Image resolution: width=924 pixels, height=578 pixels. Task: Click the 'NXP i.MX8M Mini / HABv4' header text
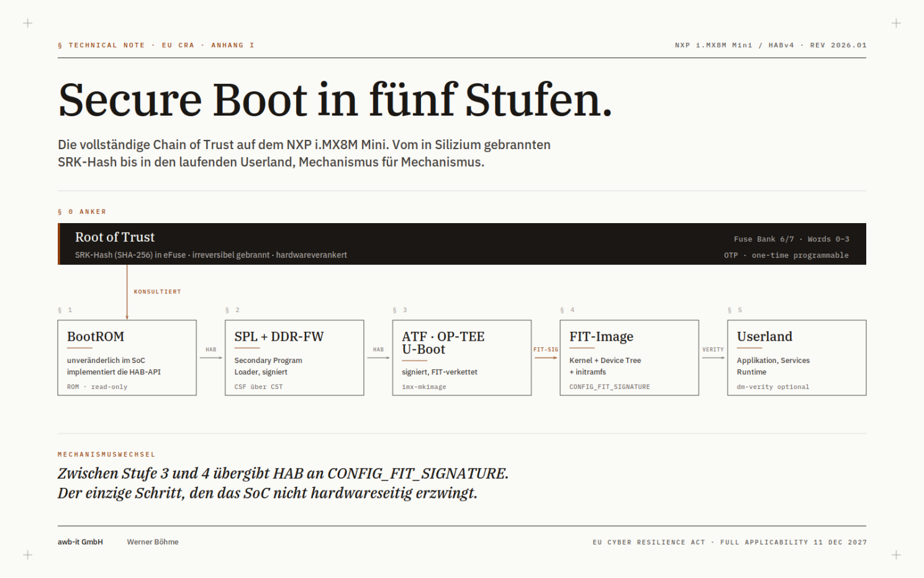734,45
